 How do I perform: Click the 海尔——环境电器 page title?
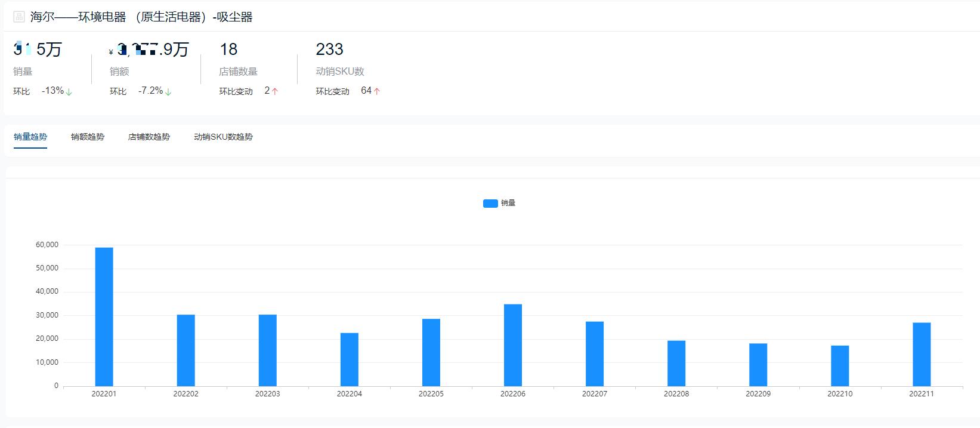click(141, 17)
